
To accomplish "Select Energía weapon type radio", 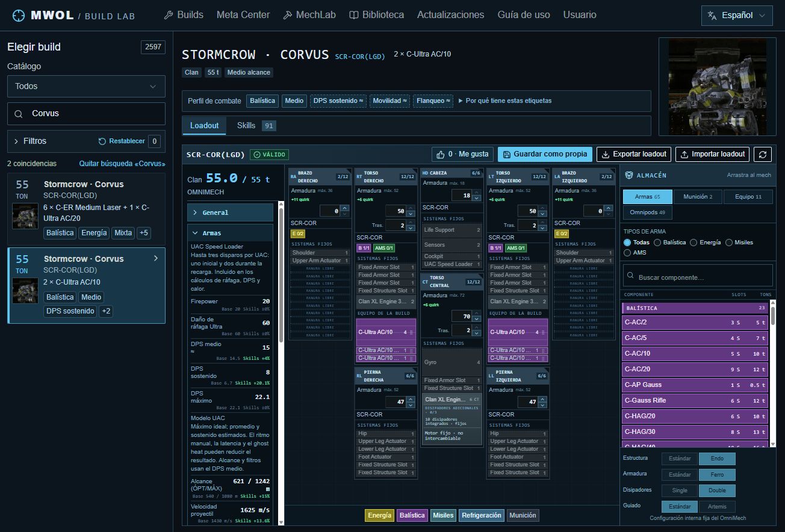I will [x=693, y=243].
